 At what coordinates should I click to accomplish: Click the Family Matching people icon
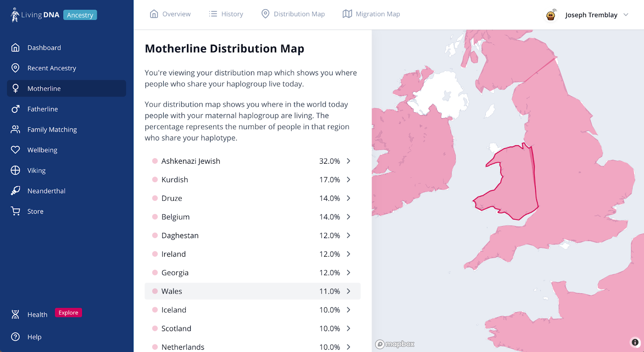pos(15,130)
